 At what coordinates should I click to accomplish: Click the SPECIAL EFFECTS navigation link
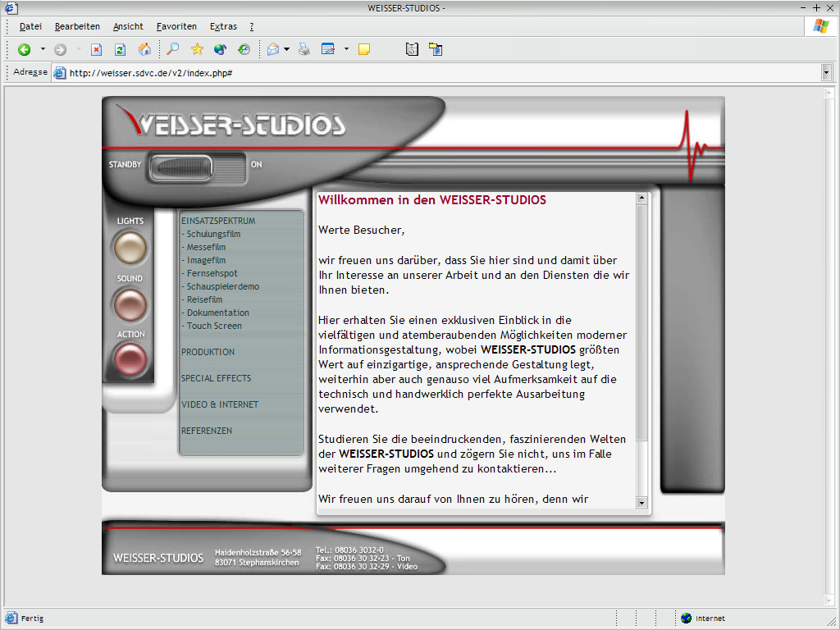[x=216, y=378]
